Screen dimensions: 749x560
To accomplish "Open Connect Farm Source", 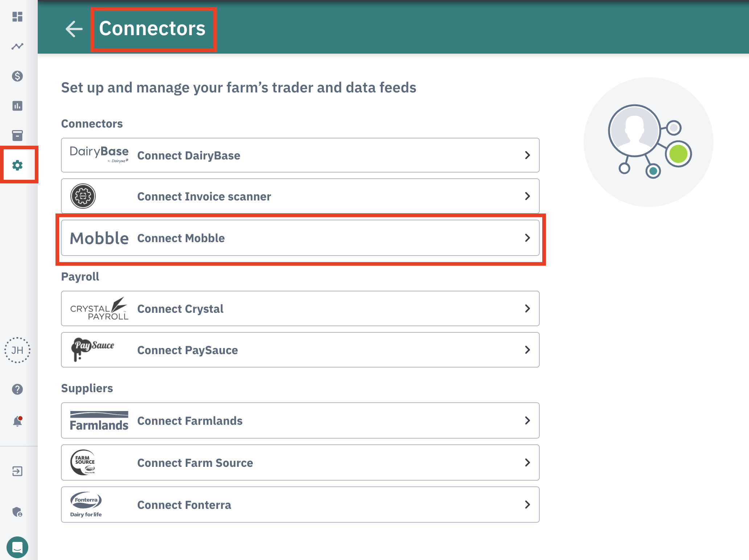I will point(300,462).
